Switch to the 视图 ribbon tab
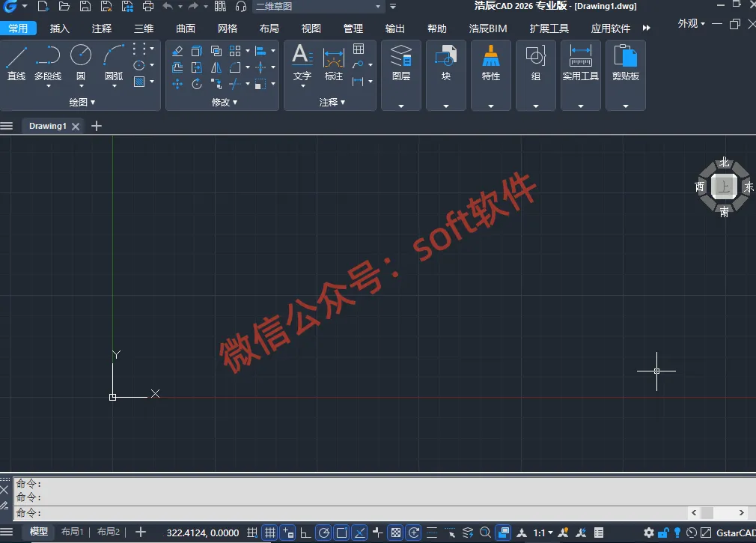 [x=311, y=28]
